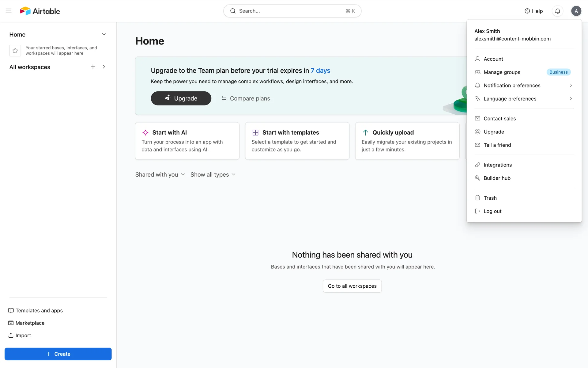Select Account menu item
The width and height of the screenshot is (588, 368).
[493, 59]
